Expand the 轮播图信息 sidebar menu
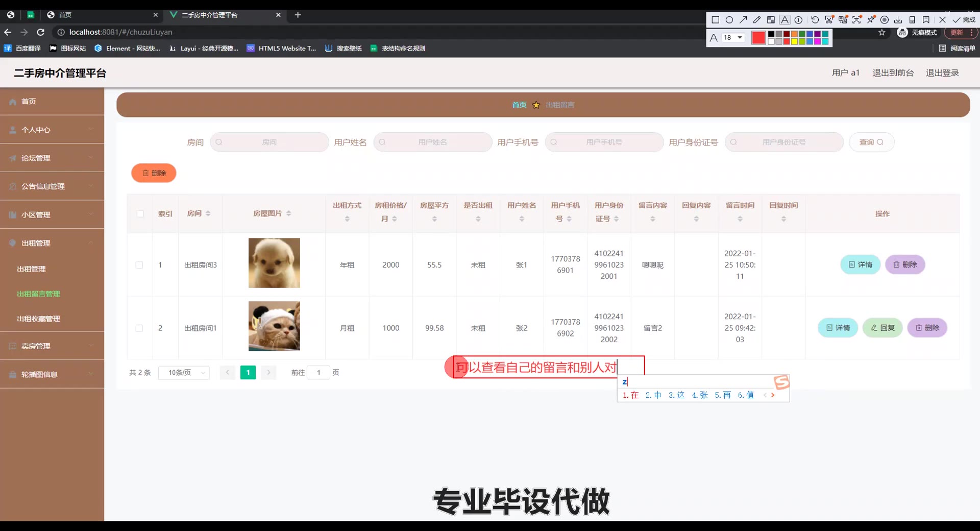980x531 pixels. [52, 374]
